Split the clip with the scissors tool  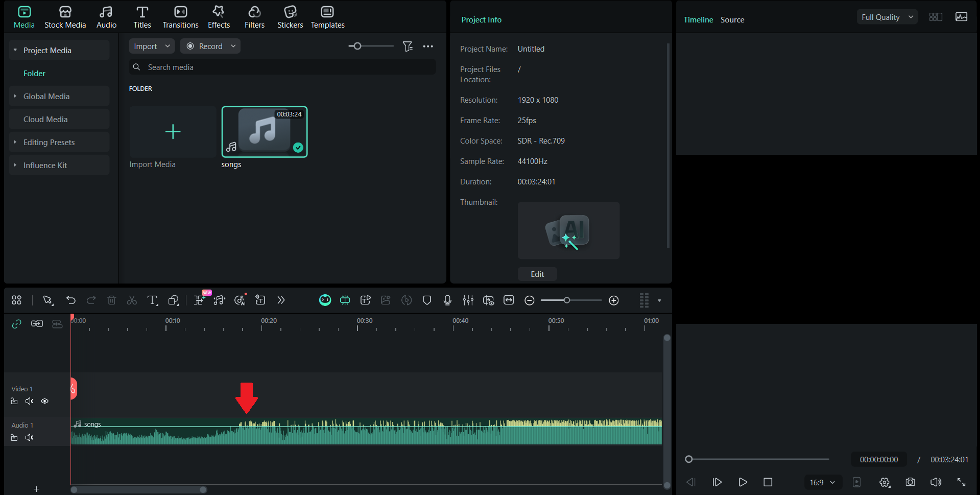click(x=132, y=300)
